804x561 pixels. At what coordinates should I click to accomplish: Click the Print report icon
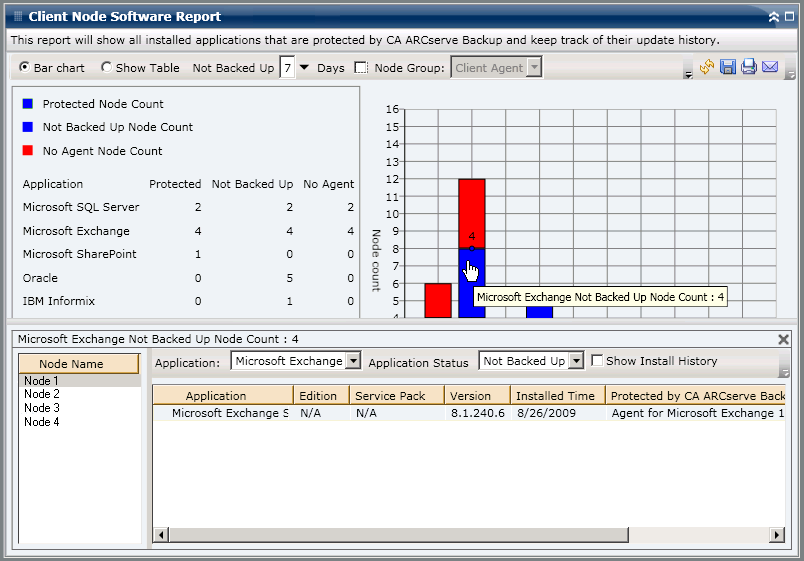[x=749, y=67]
